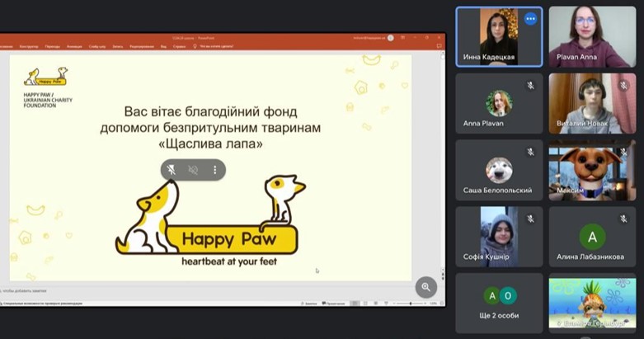This screenshot has width=644, height=339.
Task: Select Инна Кадецкая video tile
Action: pyautogui.click(x=499, y=37)
